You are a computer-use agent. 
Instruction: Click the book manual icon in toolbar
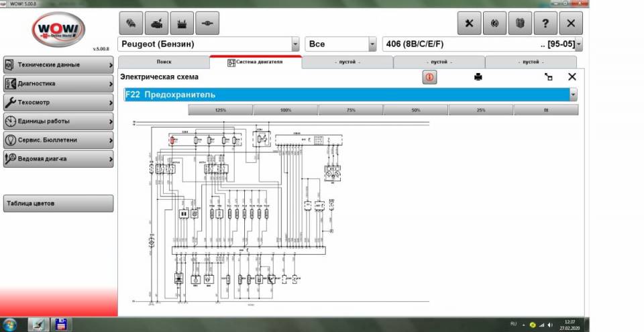pos(520,23)
